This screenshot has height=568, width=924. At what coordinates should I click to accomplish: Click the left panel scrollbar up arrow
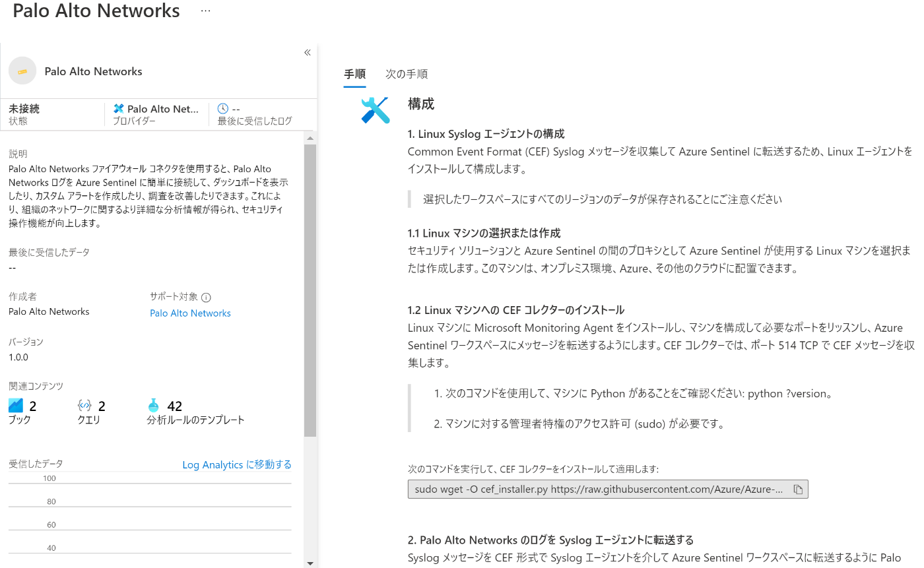pyautogui.click(x=310, y=138)
